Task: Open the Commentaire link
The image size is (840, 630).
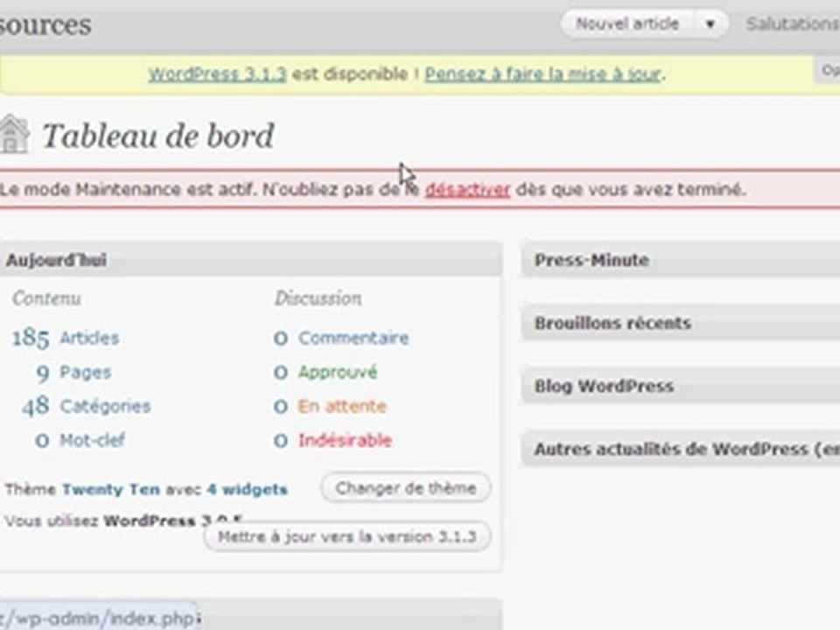Action: (x=353, y=338)
